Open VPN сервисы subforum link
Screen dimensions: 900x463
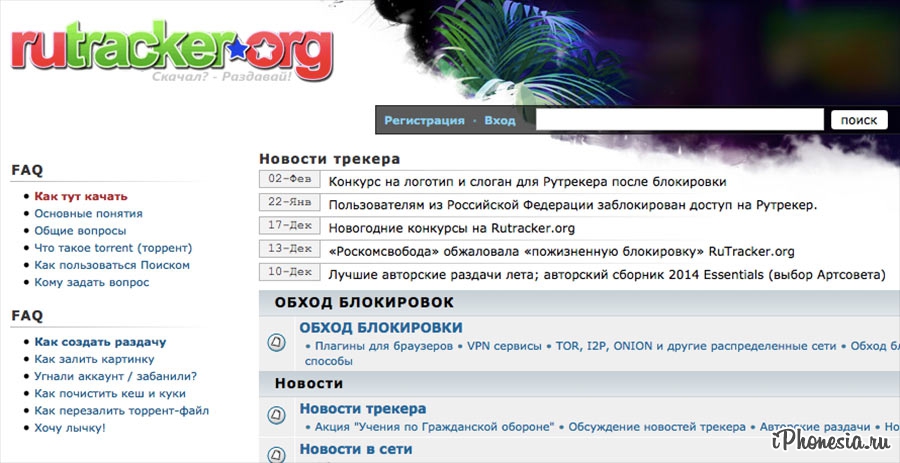[503, 346]
